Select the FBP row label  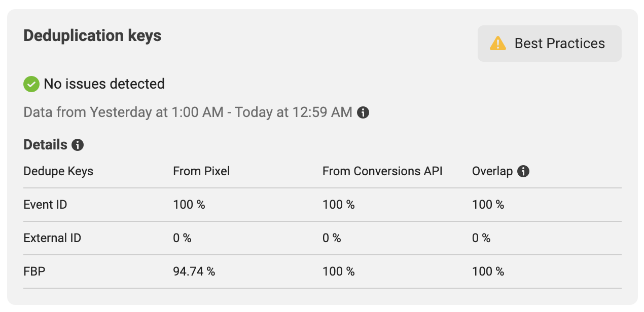pos(34,271)
